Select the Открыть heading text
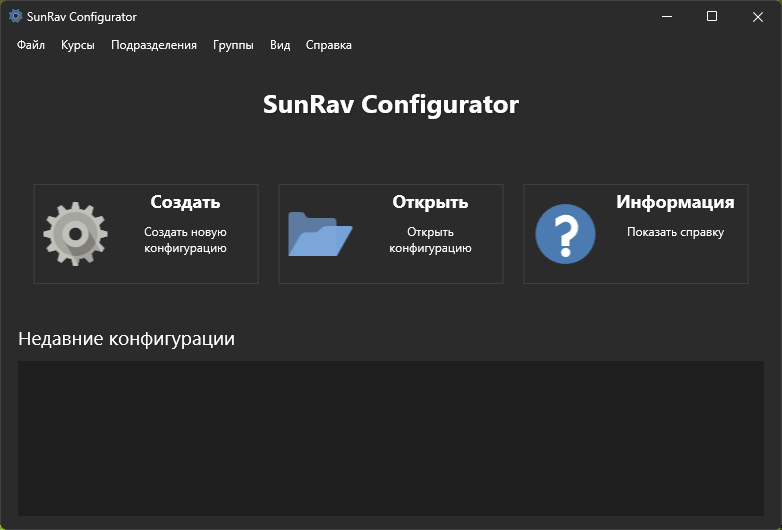782x530 pixels. (x=430, y=202)
